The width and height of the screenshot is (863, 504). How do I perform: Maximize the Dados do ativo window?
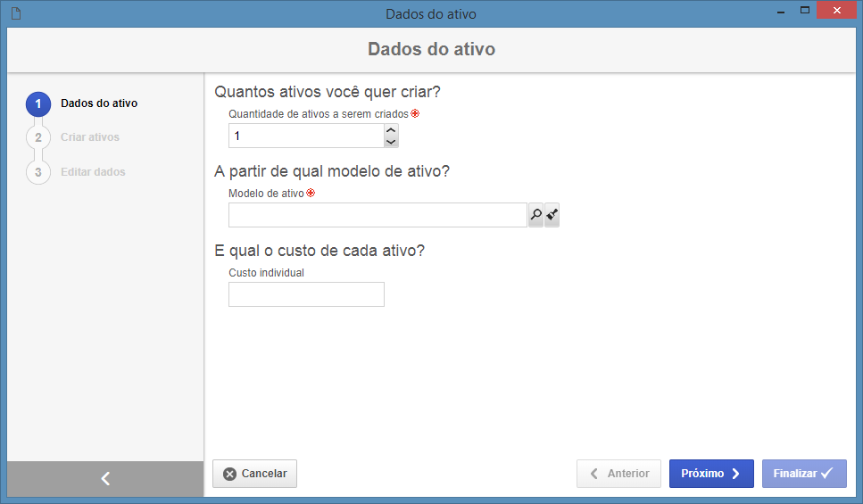point(805,11)
